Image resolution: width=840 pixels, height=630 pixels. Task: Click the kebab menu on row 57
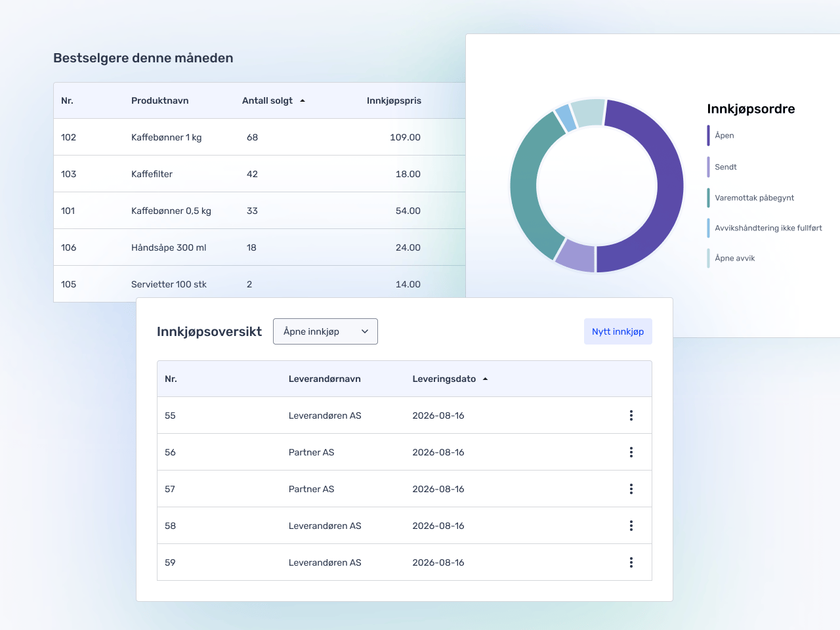(631, 489)
